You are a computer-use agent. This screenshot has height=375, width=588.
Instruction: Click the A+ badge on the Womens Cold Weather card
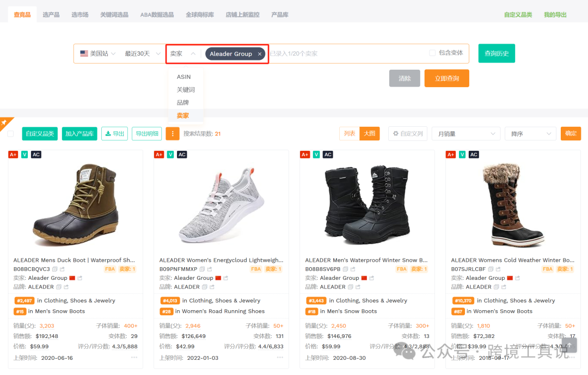[451, 155]
